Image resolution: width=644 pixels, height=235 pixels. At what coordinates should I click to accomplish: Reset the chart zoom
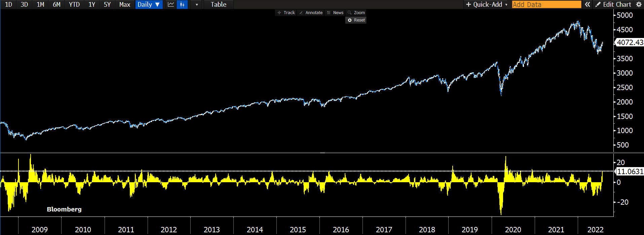coord(356,20)
